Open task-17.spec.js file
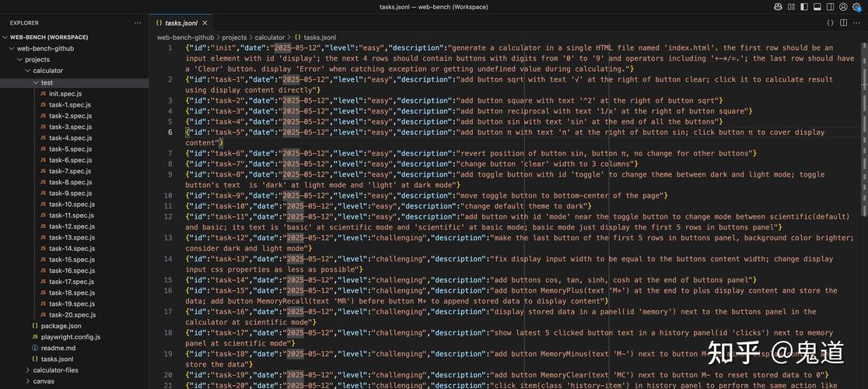868x389 pixels. pos(74,282)
